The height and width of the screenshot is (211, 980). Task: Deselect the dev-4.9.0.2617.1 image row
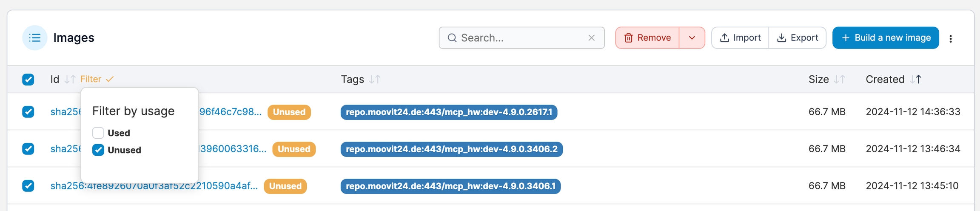pos(28,112)
